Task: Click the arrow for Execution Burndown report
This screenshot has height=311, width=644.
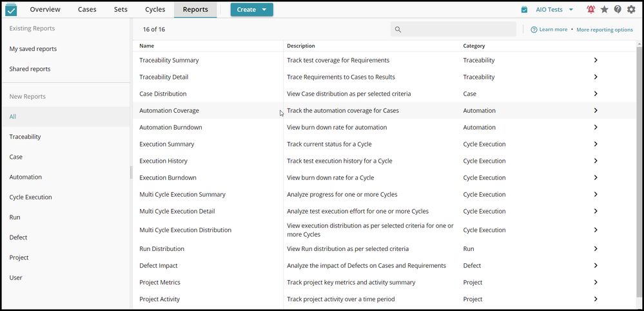Action: (596, 177)
